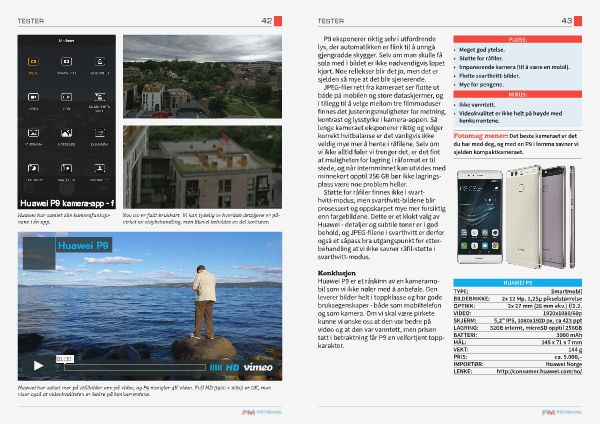This screenshot has width=600, height=424.
Task: Click the red PLUSS: heading bar
Action: tap(517, 39)
